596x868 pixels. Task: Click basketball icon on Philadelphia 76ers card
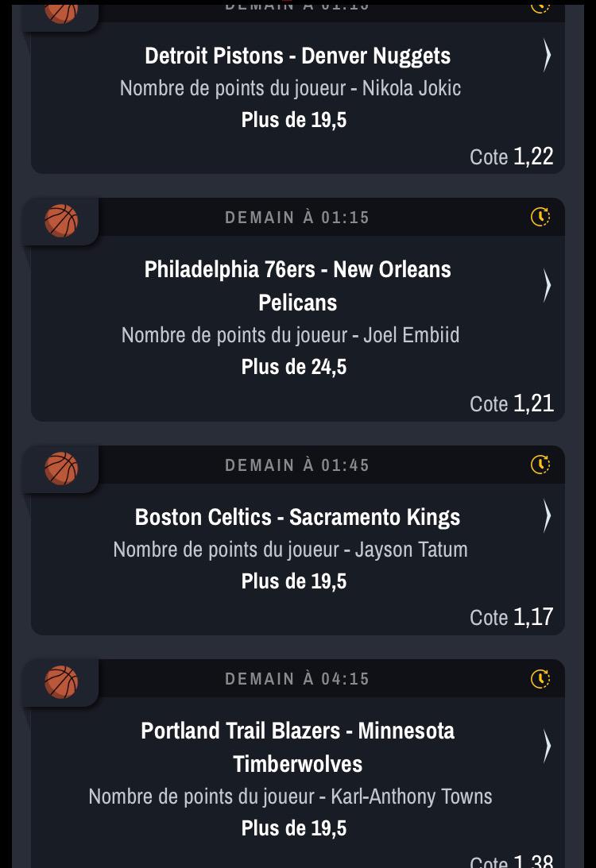point(61,221)
